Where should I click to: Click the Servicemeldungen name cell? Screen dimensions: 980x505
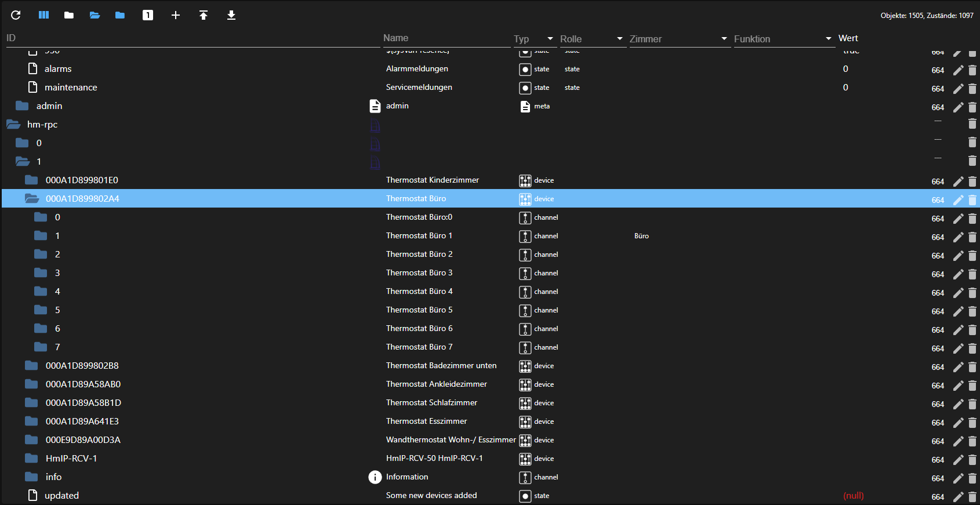point(419,87)
